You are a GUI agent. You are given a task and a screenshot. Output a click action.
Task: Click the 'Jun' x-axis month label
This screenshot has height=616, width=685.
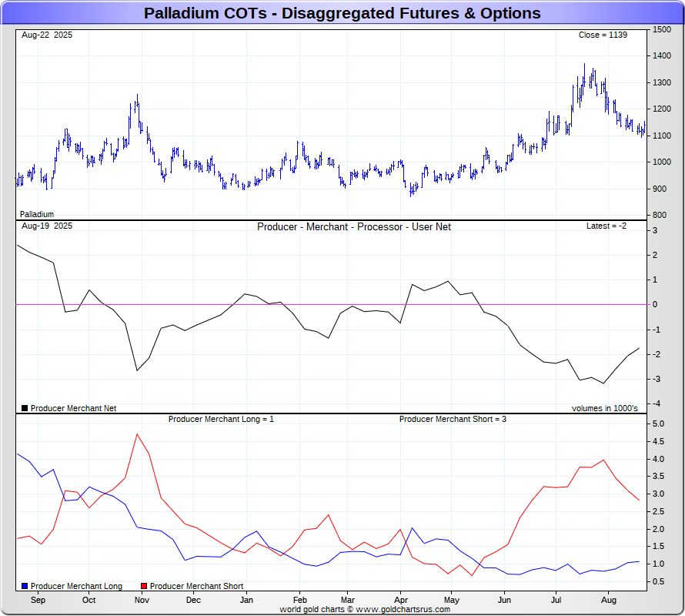coord(504,600)
